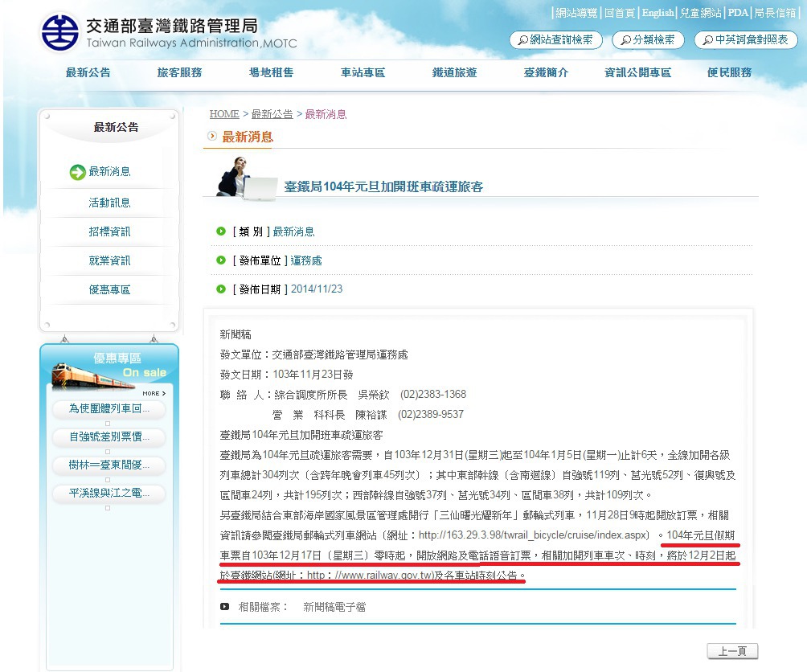The height and width of the screenshot is (672, 807).
Task: Click the publish date 2014/11/23
Action: click(x=317, y=289)
